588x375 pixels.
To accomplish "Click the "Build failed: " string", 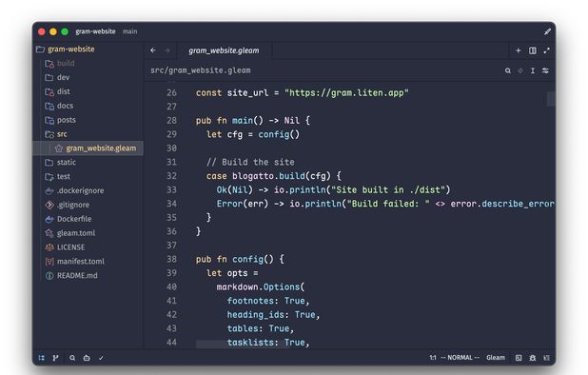I will tap(388, 204).
